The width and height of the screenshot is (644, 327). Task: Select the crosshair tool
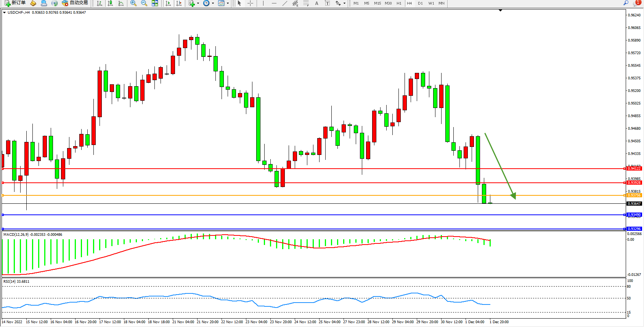(250, 3)
